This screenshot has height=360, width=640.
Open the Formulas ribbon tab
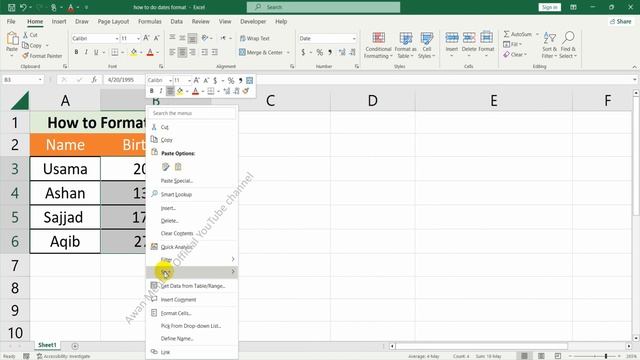[x=149, y=21]
